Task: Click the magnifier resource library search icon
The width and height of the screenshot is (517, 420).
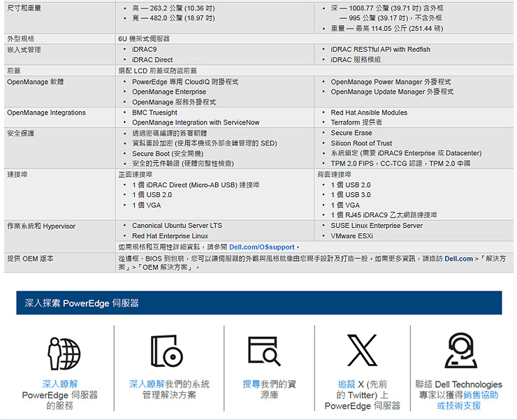Action: click(264, 352)
